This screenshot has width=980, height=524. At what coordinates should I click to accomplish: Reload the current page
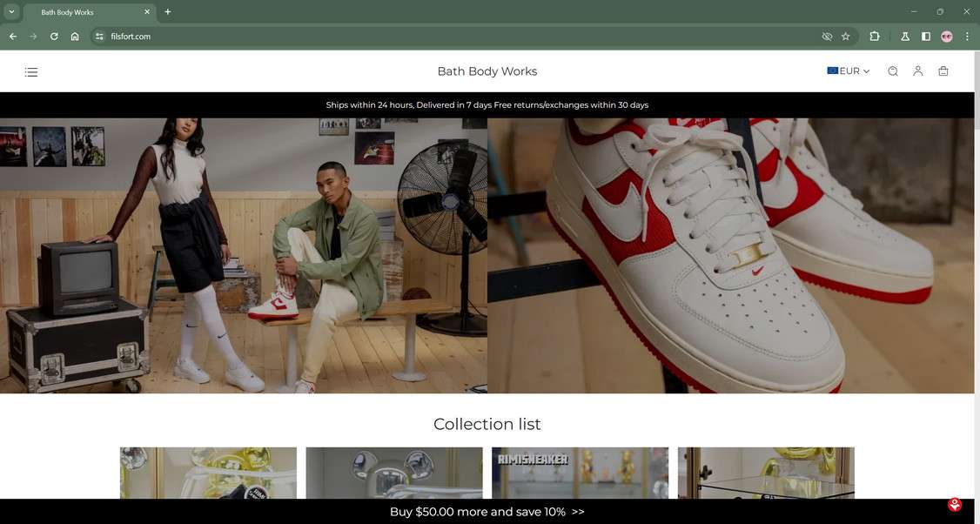pos(54,37)
